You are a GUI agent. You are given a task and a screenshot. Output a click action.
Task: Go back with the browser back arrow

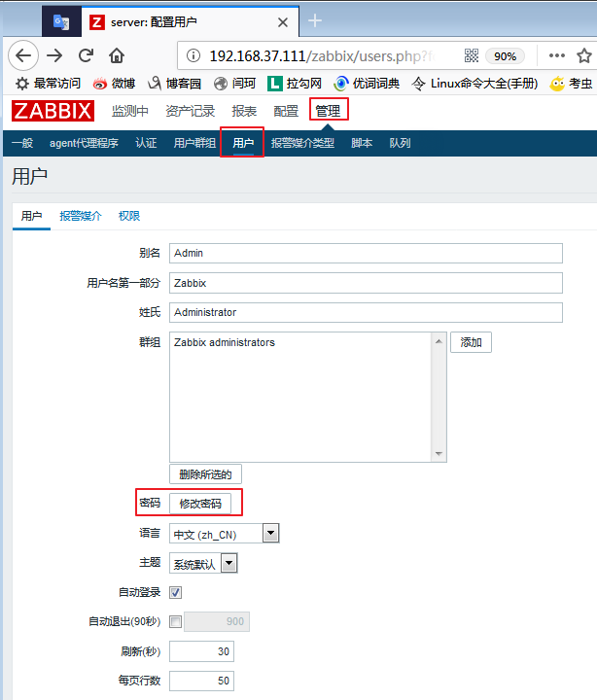(x=23, y=55)
